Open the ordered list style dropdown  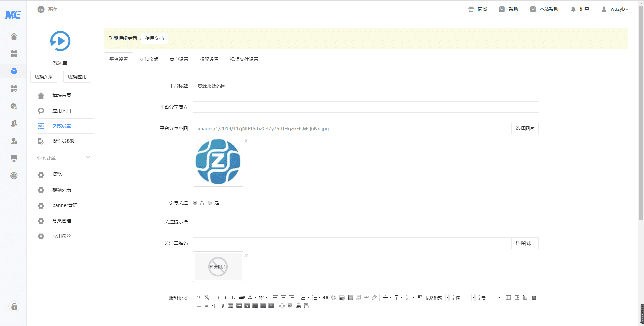308,297
